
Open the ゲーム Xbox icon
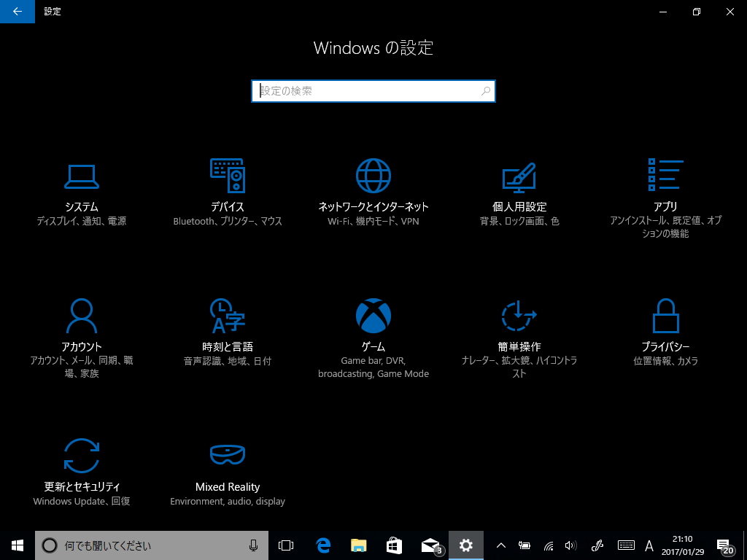click(x=373, y=316)
